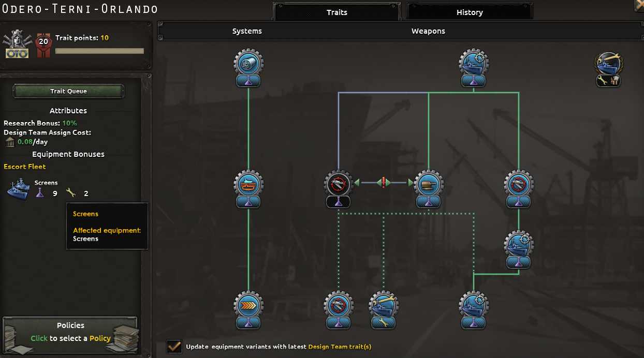The height and width of the screenshot is (358, 644).
Task: Open the Trait Queue panel
Action: point(68,91)
